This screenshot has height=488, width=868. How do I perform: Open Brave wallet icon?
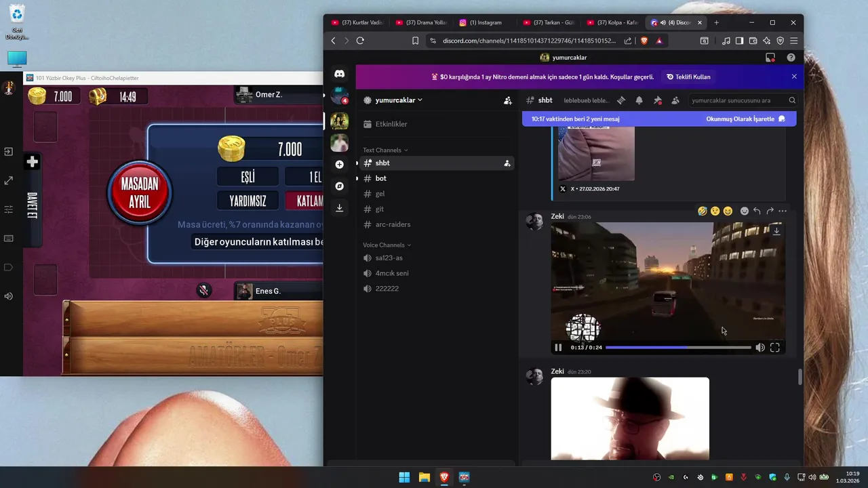click(753, 41)
